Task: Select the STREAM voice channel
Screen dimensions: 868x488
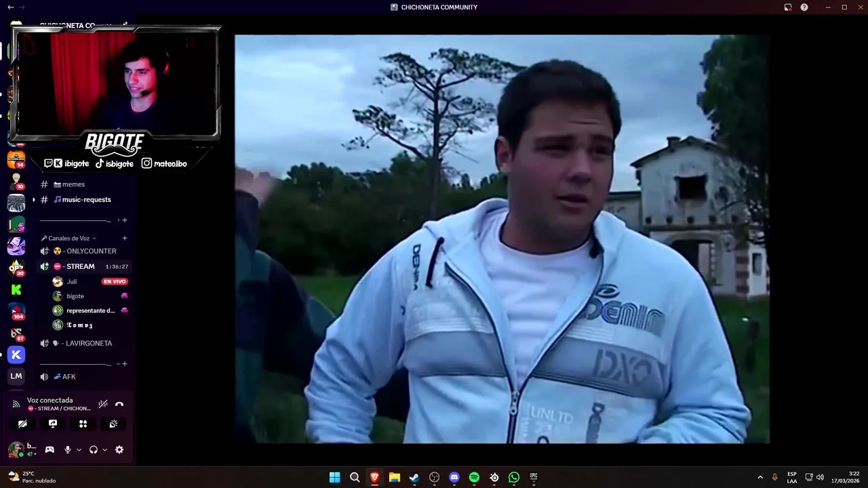Action: coord(84,266)
